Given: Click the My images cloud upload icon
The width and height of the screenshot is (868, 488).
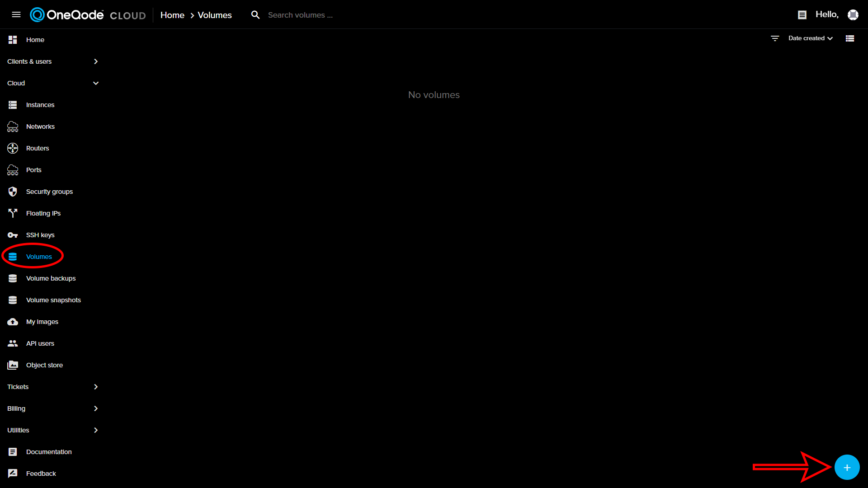Looking at the screenshot, I should 12,321.
